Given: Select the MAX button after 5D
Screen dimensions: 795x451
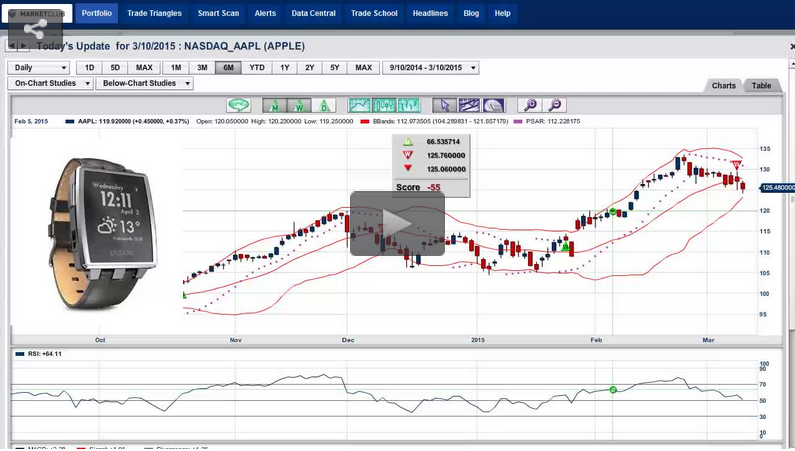Looking at the screenshot, I should point(144,67).
